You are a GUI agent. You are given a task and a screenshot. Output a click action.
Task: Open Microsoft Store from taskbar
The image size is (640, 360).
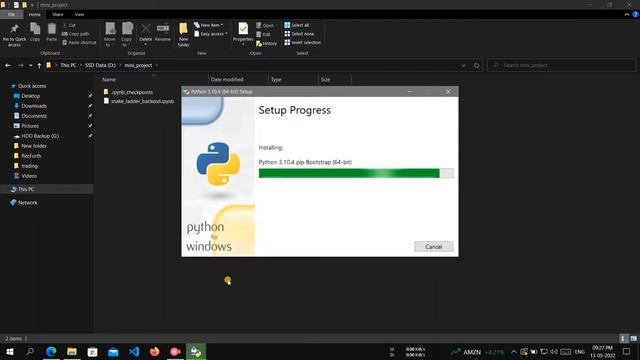pos(93,351)
